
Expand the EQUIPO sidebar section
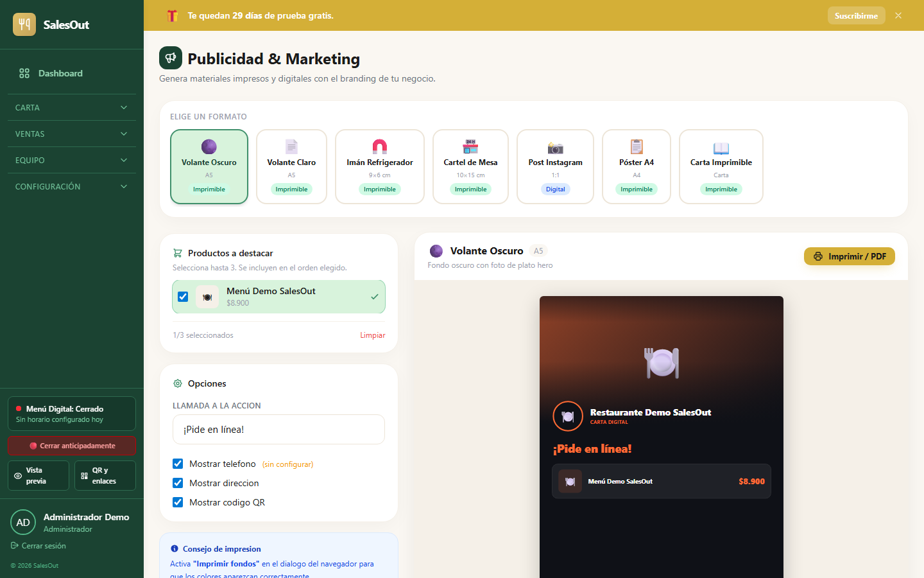coord(72,160)
